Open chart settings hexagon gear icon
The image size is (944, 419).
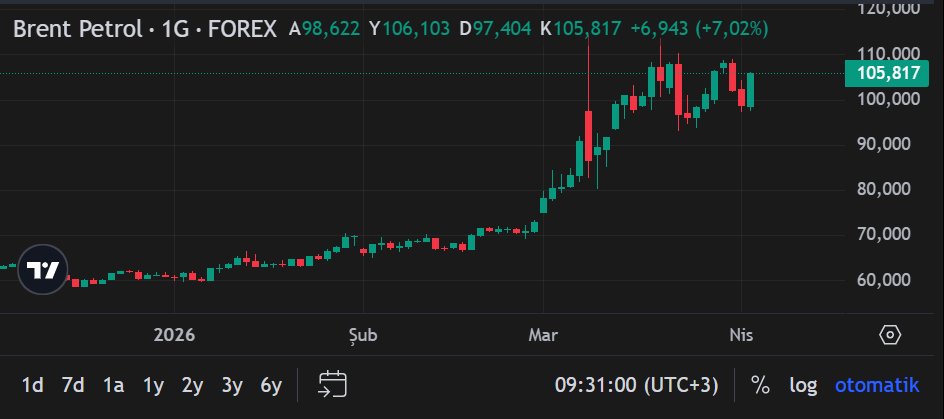890,335
